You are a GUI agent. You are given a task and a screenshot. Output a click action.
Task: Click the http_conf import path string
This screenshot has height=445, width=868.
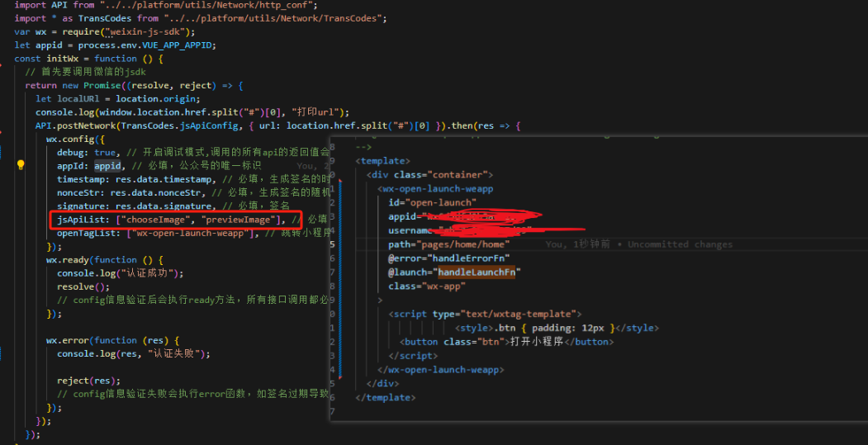coord(209,5)
